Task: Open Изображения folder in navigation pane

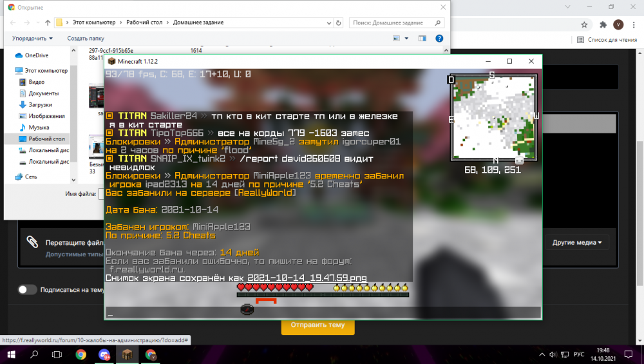Action: pos(47,116)
